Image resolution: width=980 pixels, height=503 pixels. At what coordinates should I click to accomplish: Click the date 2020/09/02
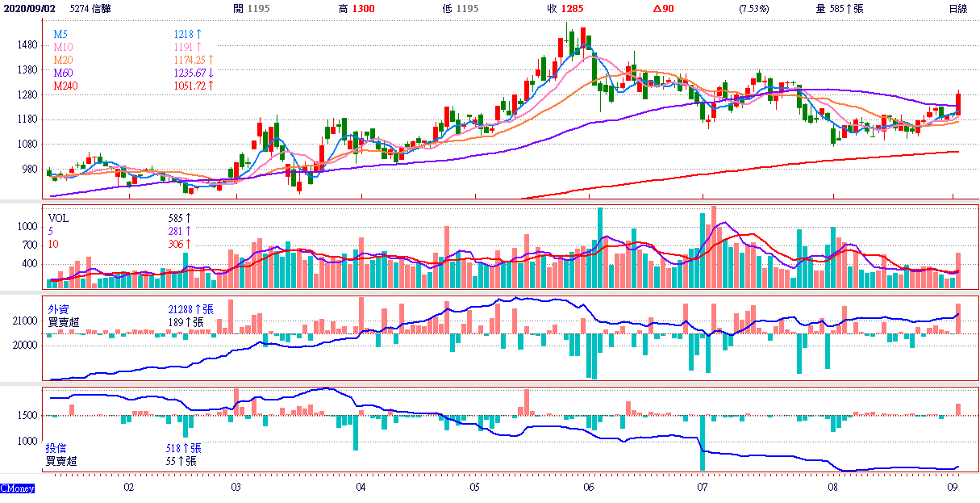(28, 9)
